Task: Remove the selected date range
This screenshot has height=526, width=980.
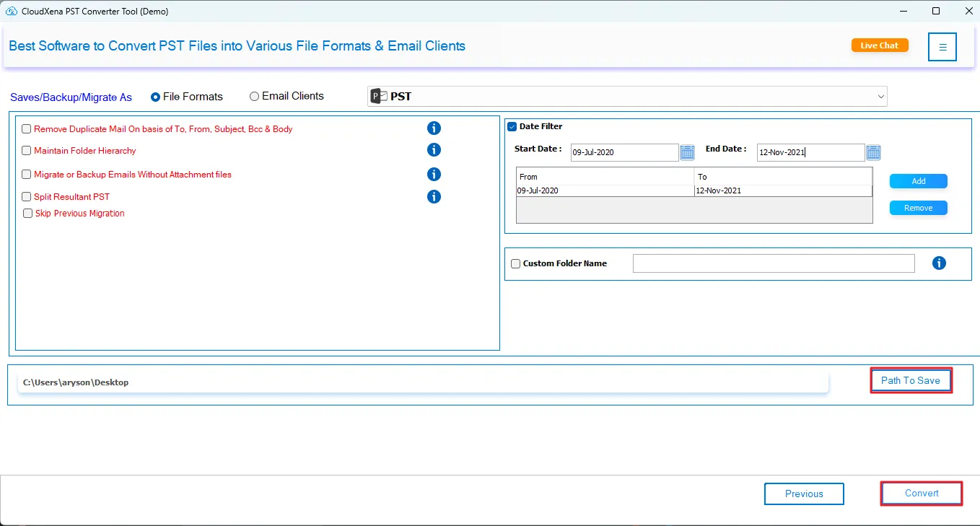Action: point(918,208)
